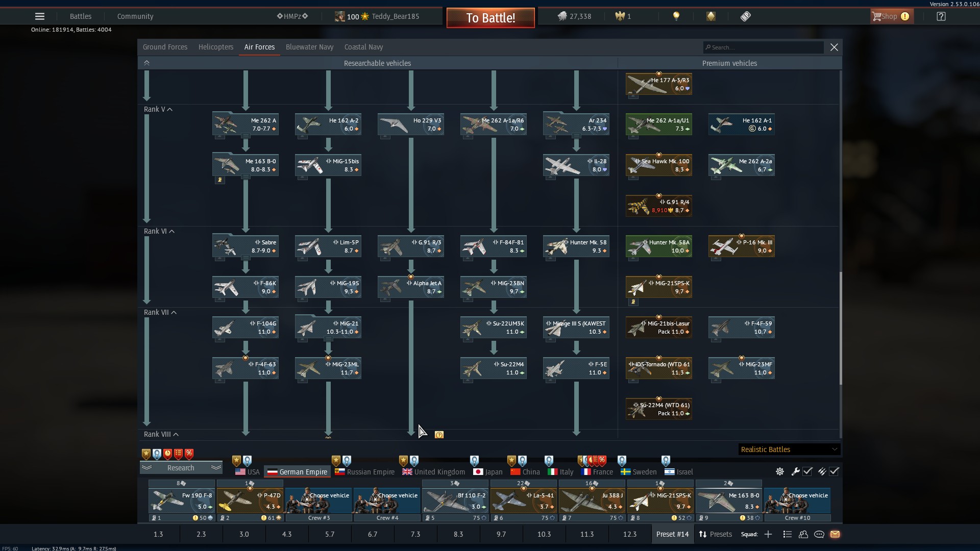Click the lightbulb icon in top bar

676,16
